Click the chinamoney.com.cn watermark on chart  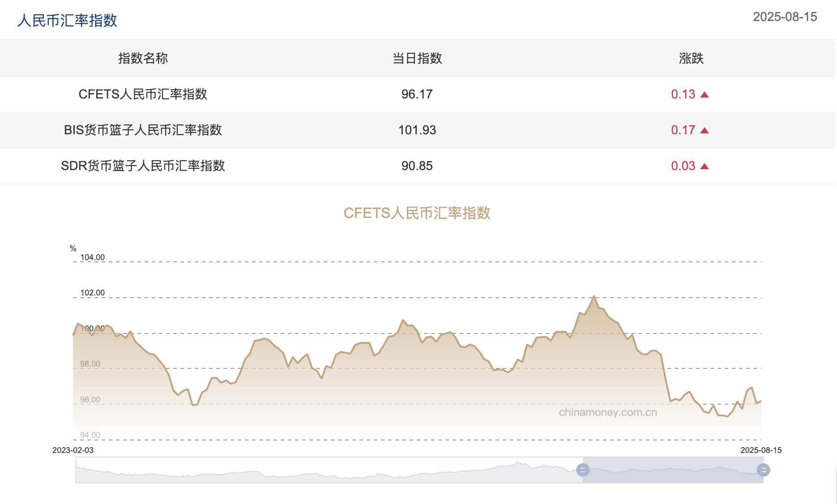[x=607, y=412]
